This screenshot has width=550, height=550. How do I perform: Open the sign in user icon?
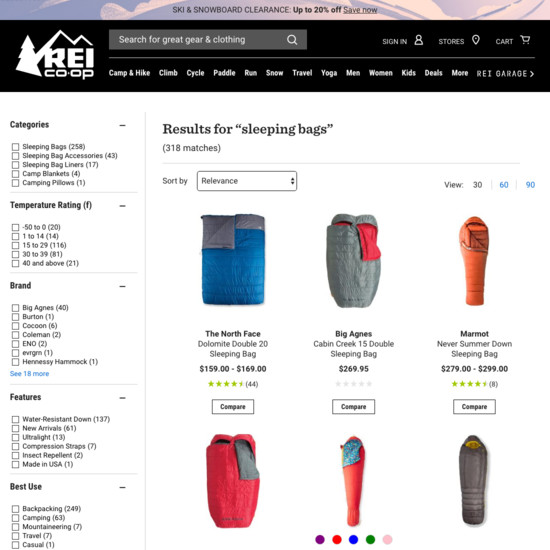click(418, 40)
